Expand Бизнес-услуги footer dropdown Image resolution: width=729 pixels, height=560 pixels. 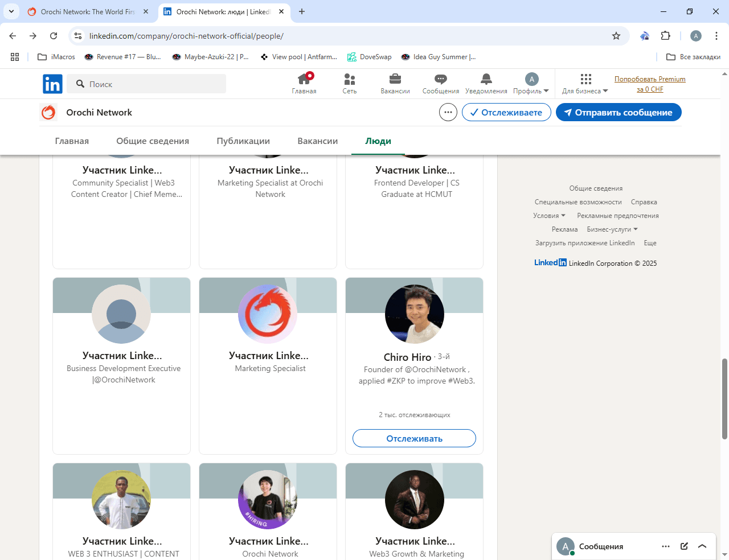point(612,229)
